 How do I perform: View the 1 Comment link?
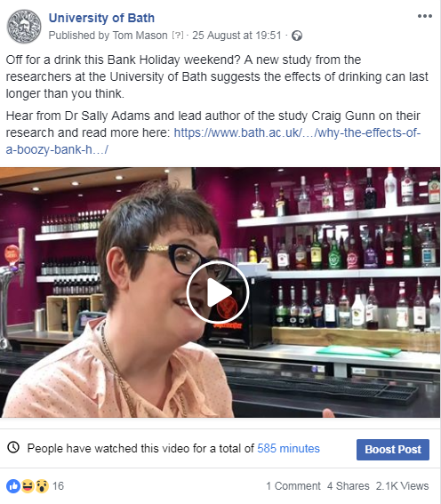(x=293, y=486)
